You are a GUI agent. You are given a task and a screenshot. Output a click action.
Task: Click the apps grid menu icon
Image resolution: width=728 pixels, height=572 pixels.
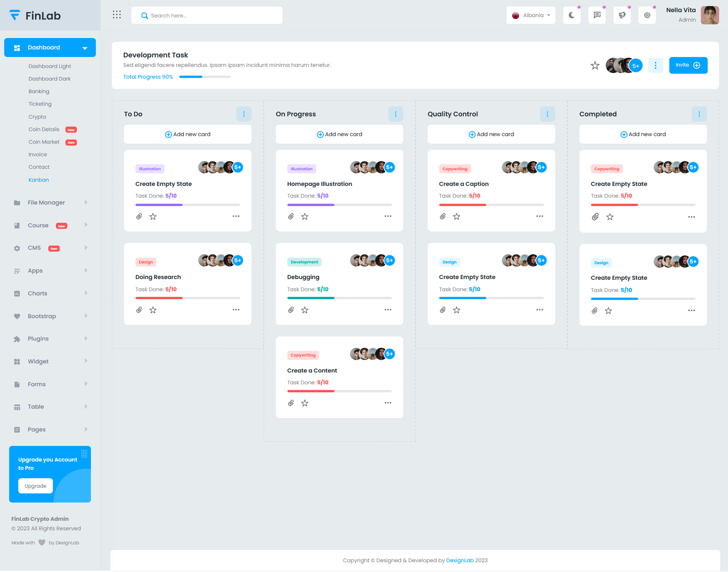[117, 15]
